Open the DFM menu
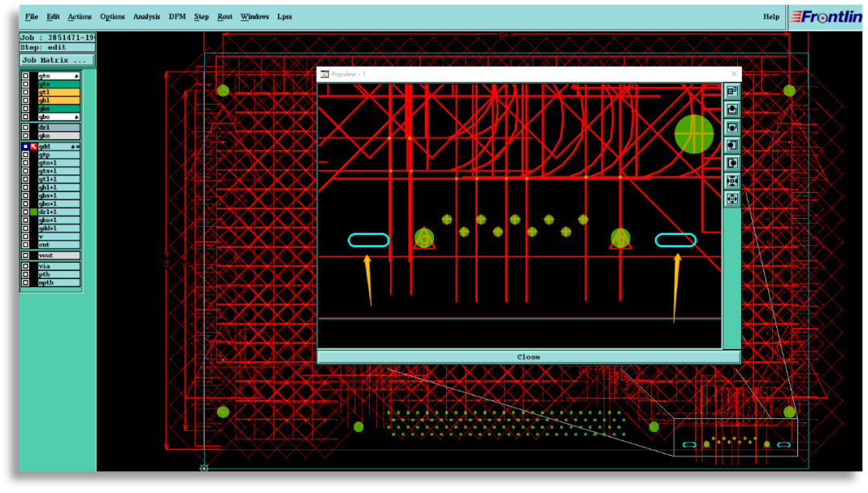The height and width of the screenshot is (493, 868). tap(177, 17)
